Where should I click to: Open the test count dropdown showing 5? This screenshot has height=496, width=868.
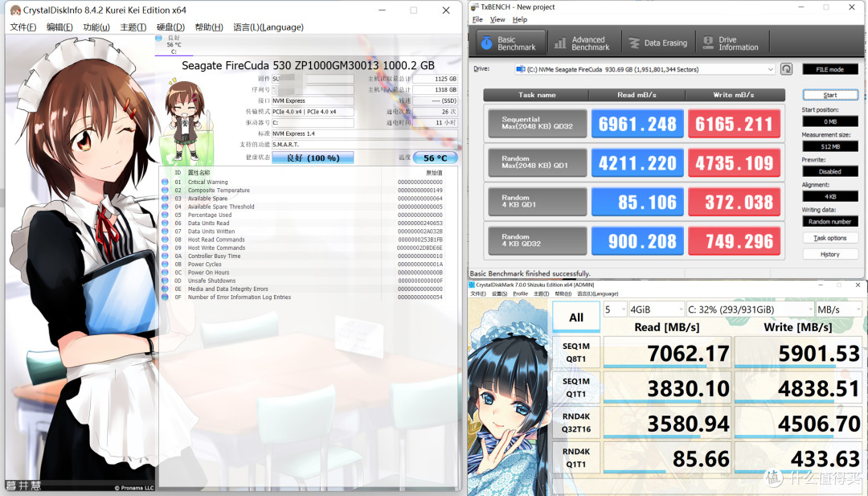(x=615, y=309)
